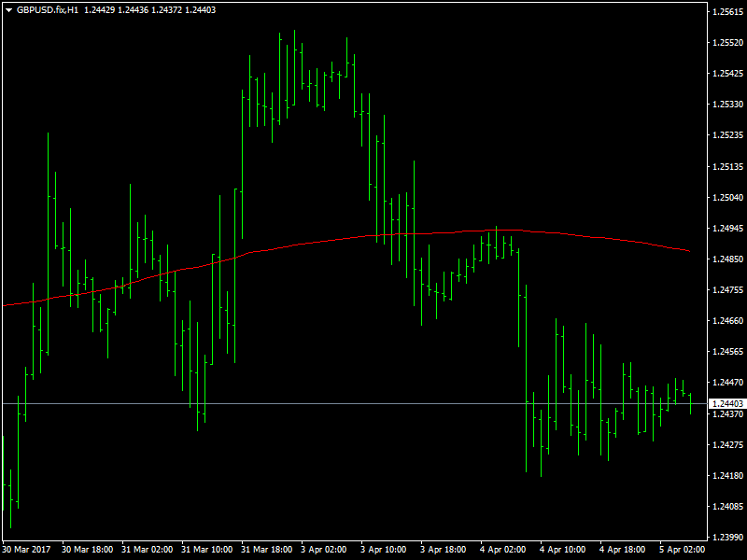Click the 1.24180 price scale label
This screenshot has height=560, width=747.
pos(728,476)
